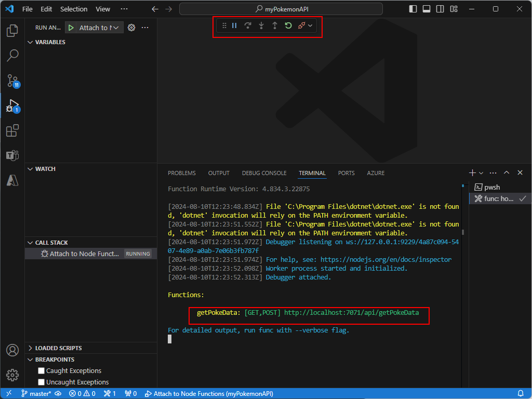The width and height of the screenshot is (532, 399).
Task: Restart the debug session
Action: tap(288, 25)
